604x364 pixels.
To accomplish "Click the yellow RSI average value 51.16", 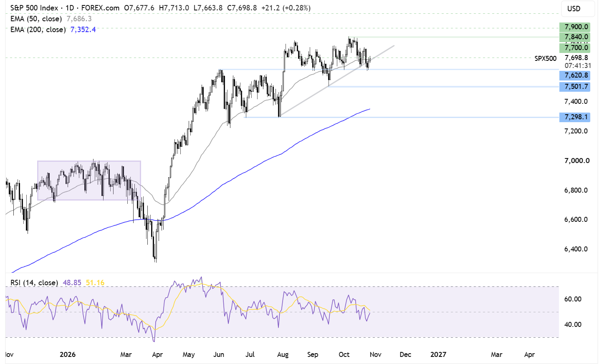I will (x=95, y=283).
